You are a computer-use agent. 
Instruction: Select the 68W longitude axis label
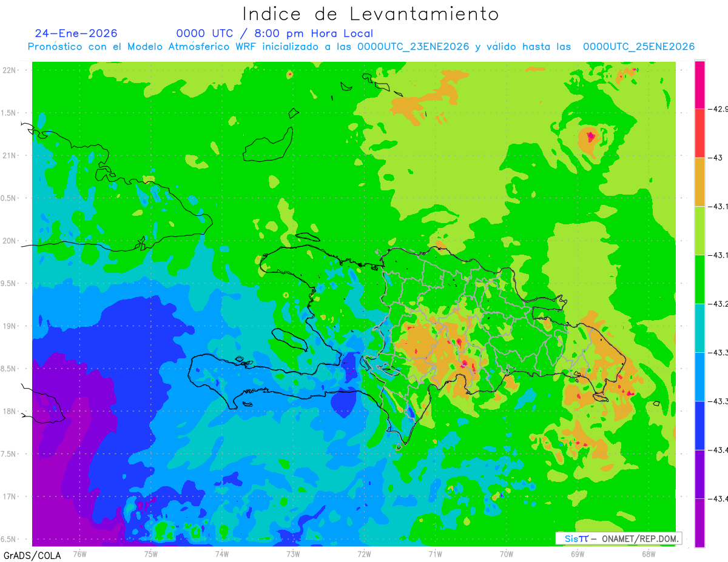click(x=648, y=554)
